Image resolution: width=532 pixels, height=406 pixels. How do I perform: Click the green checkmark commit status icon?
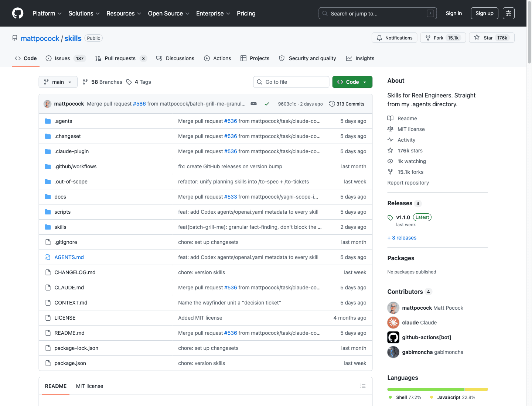(x=267, y=104)
